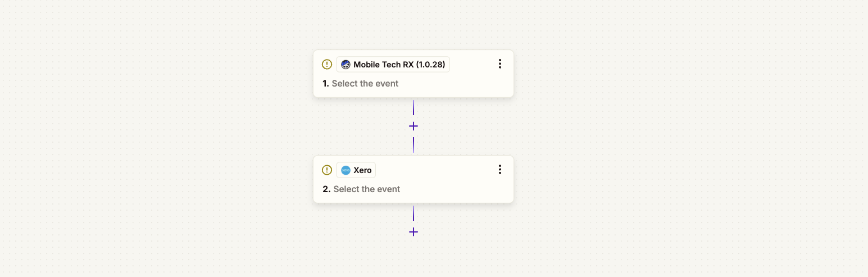Click the step number "1." label
The image size is (868, 277).
pyautogui.click(x=326, y=84)
